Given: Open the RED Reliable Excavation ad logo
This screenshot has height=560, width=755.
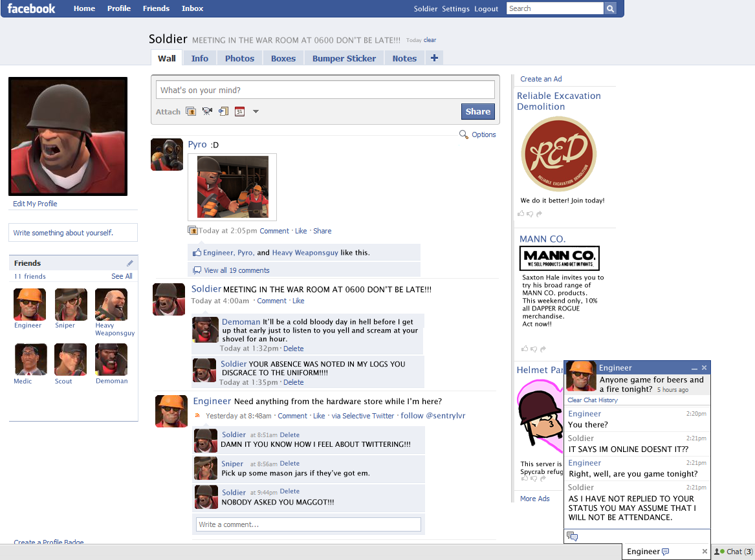Looking at the screenshot, I should (x=558, y=154).
